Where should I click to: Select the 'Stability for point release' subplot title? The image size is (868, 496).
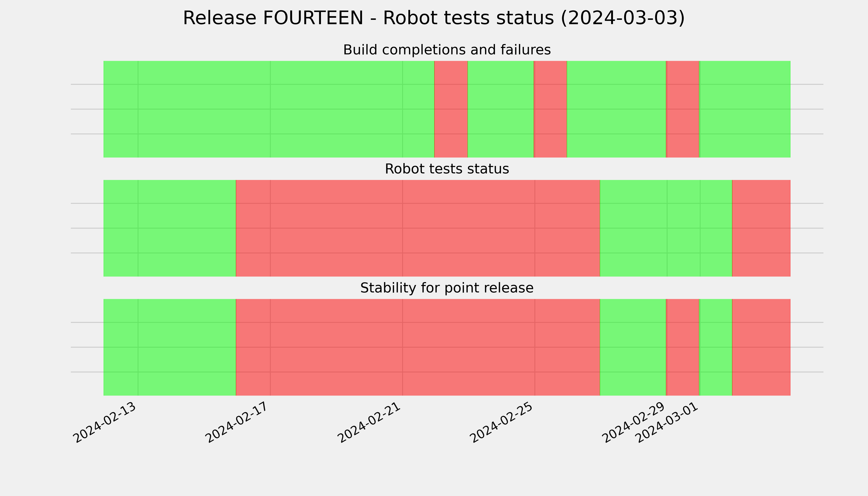click(447, 288)
